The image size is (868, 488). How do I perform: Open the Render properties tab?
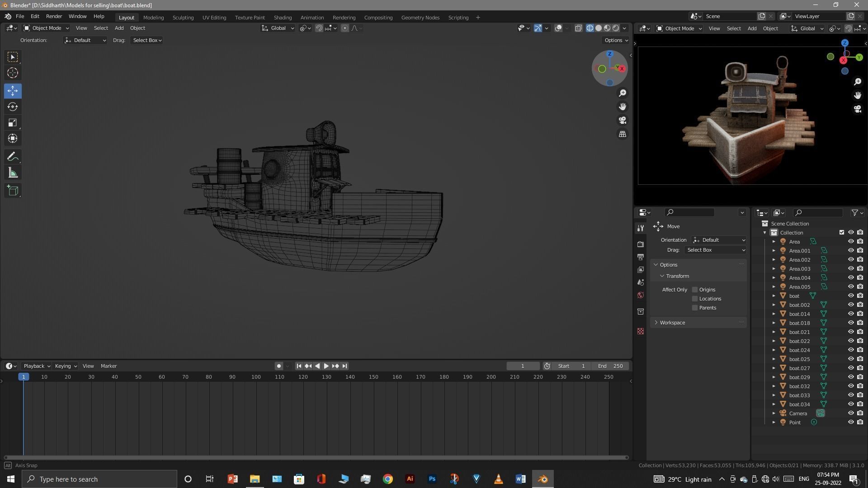click(x=640, y=244)
